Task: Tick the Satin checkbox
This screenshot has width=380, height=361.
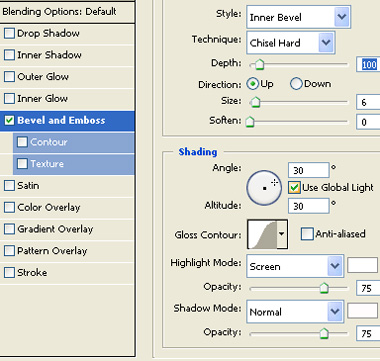Action: pyautogui.click(x=9, y=186)
